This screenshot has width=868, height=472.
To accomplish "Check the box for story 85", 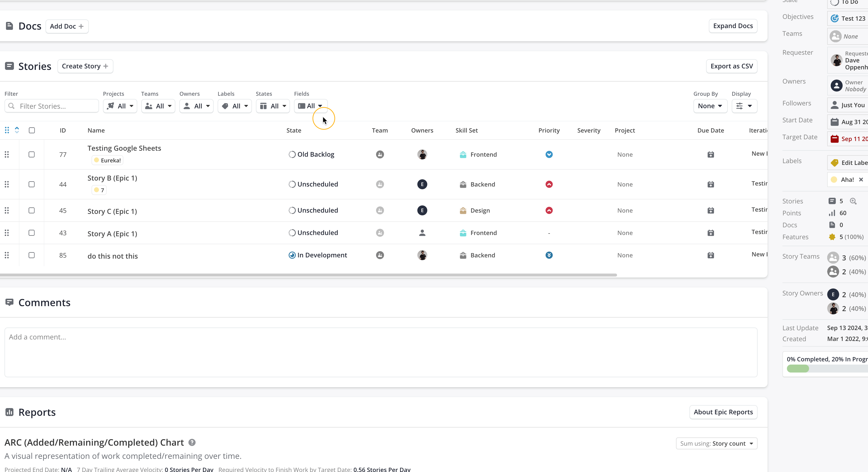I will tap(32, 255).
